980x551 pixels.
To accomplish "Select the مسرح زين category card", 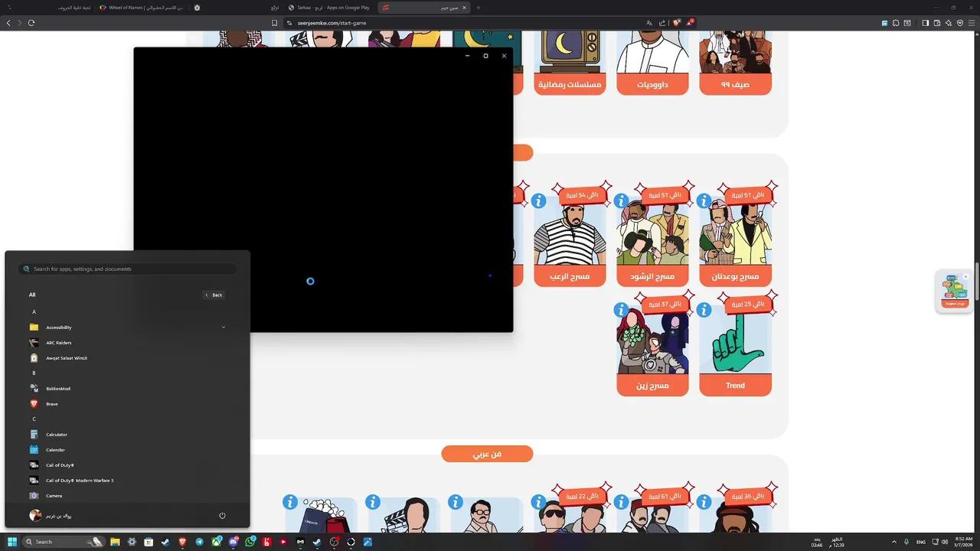I will [652, 348].
